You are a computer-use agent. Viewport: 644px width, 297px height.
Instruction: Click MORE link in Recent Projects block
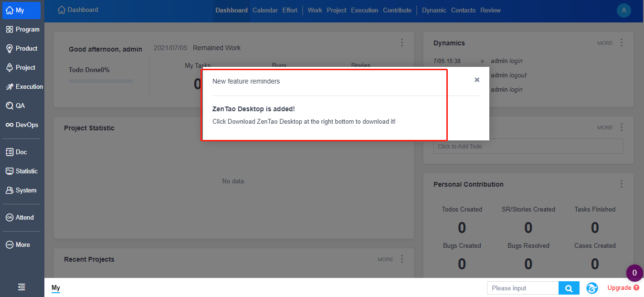pyautogui.click(x=385, y=259)
